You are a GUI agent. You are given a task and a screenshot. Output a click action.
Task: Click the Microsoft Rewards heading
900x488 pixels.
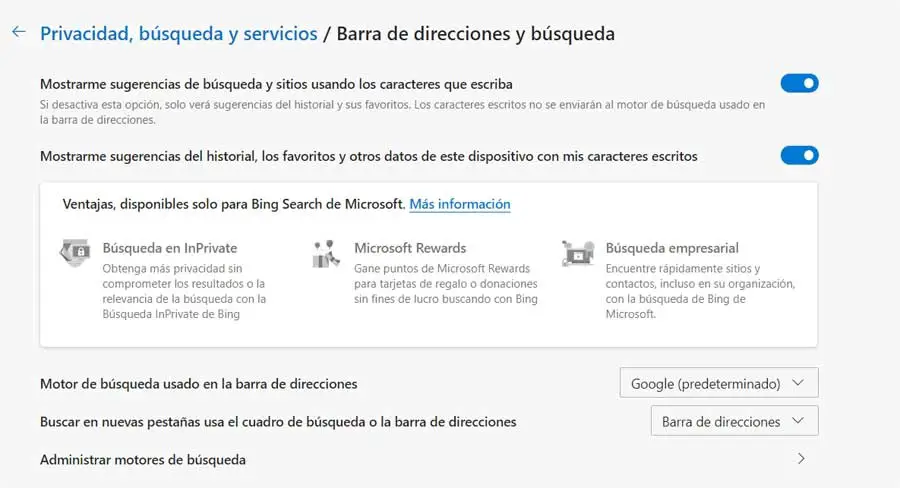410,248
